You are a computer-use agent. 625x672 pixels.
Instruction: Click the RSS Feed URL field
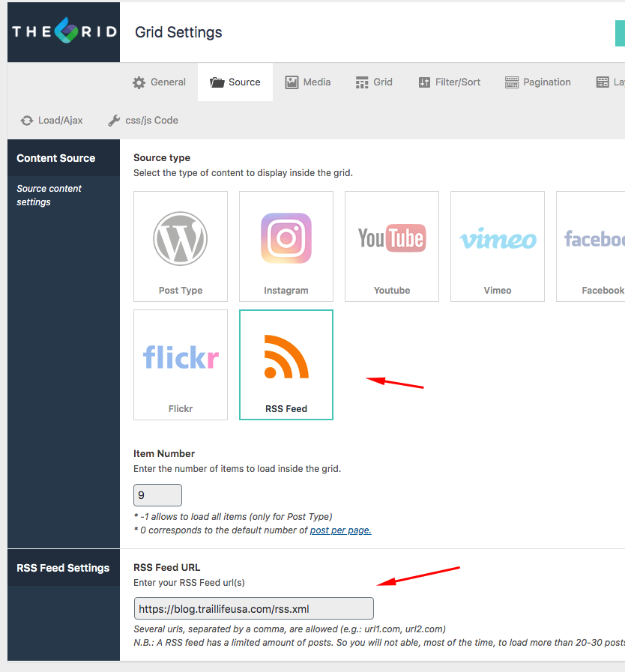point(254,608)
